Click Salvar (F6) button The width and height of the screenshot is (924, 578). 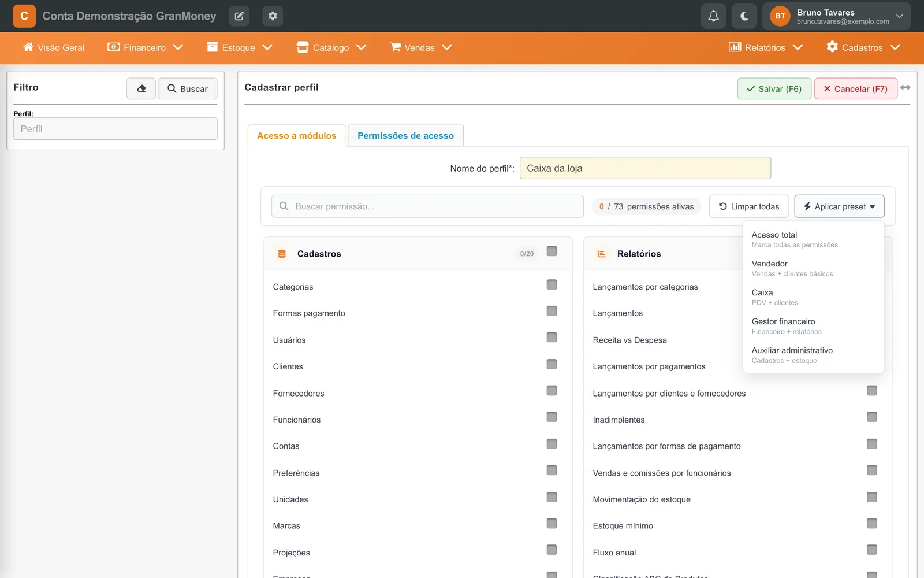(x=774, y=89)
